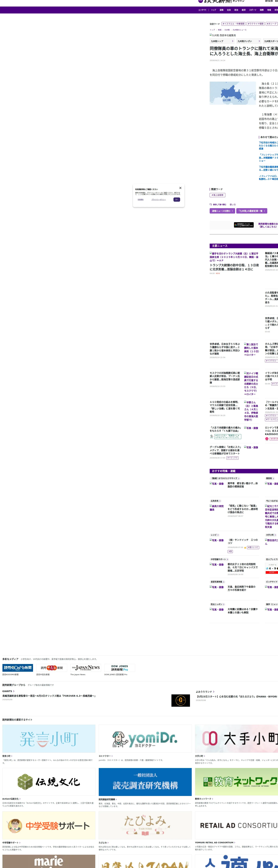Expand the 皇室写真特集 section link

coord(217,582)
